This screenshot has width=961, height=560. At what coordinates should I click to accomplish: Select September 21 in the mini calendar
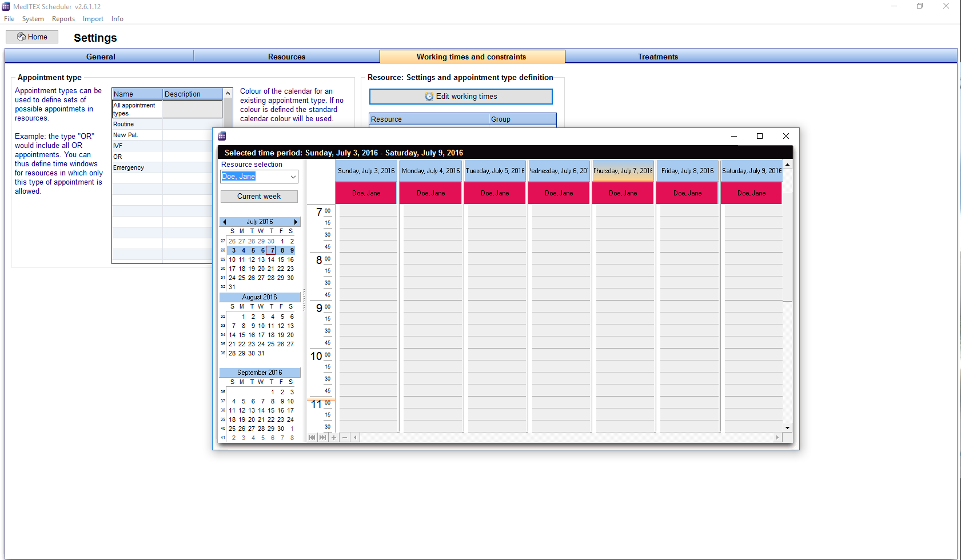coord(261,419)
